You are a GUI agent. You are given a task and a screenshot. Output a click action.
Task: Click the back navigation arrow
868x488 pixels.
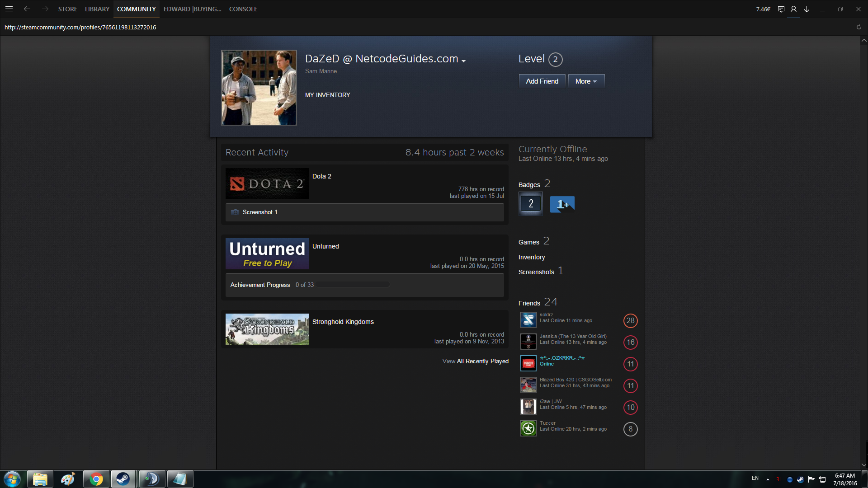(27, 9)
